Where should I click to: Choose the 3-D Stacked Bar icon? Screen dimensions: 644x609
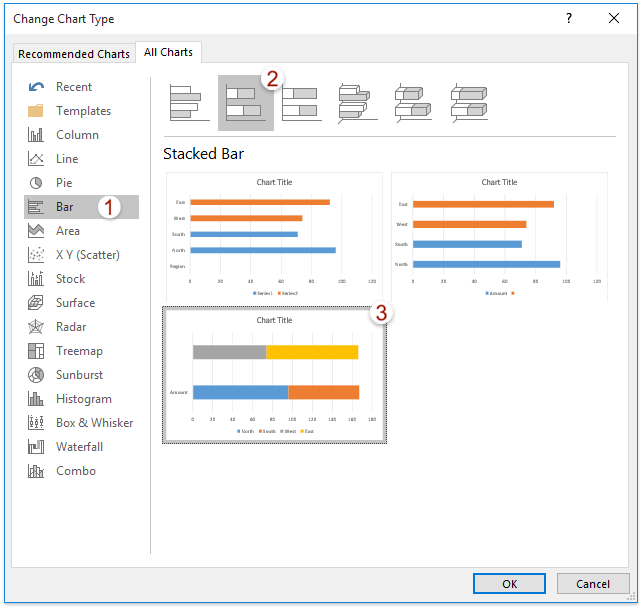[413, 103]
